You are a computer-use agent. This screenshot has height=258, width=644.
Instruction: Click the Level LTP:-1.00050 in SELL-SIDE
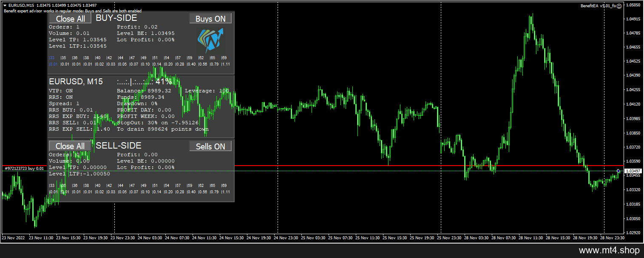click(79, 174)
